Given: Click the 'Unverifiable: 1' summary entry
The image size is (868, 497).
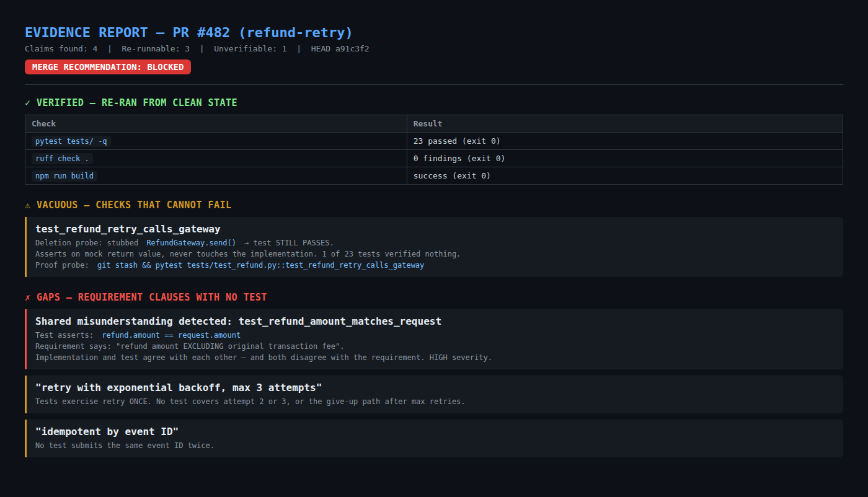Looking at the screenshot, I should [250, 48].
